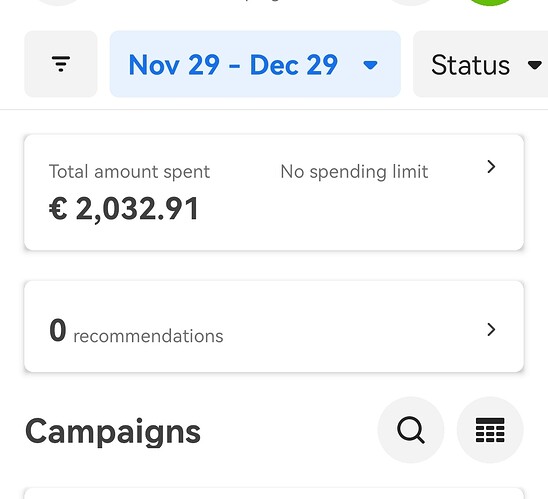Open the filter options icon
This screenshot has width=548, height=499.
click(60, 64)
